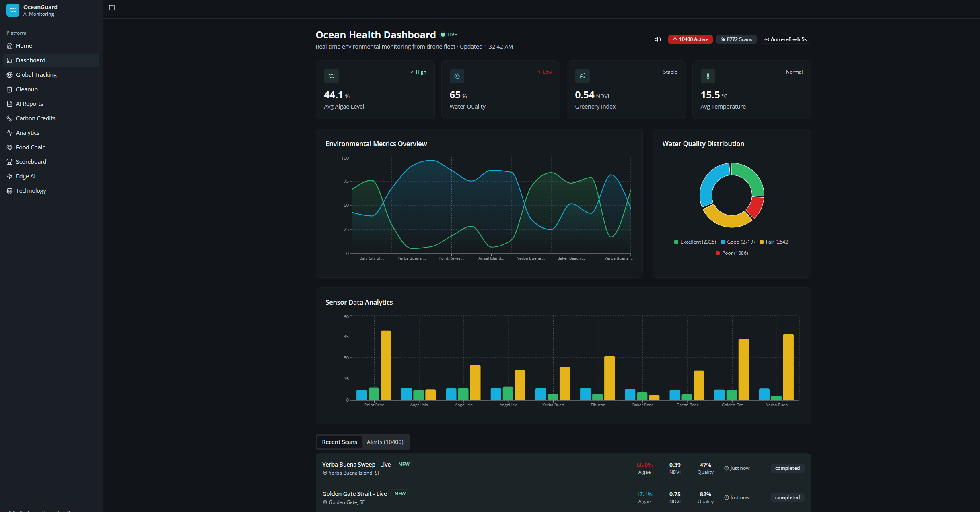The width and height of the screenshot is (980, 512).
Task: Click the greenery index leaf icon
Action: pos(582,76)
